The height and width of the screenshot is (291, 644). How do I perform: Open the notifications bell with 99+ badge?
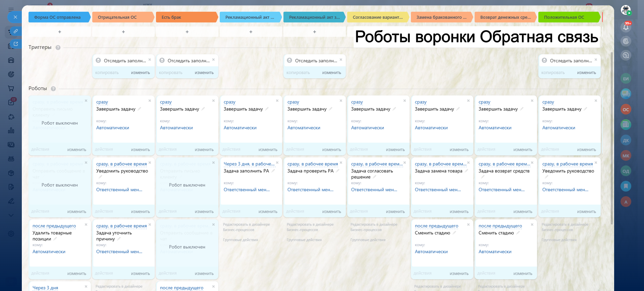(626, 27)
